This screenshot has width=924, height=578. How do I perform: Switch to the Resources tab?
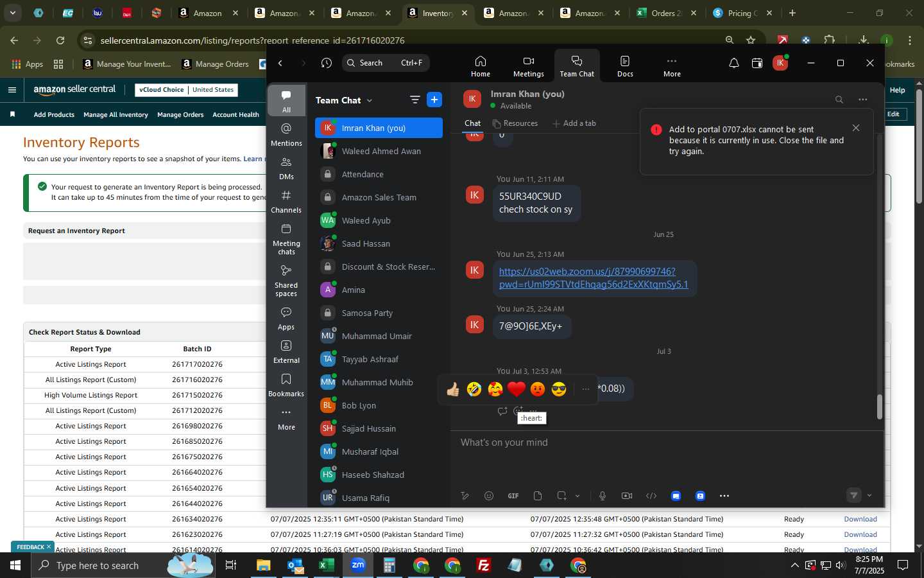coord(515,123)
